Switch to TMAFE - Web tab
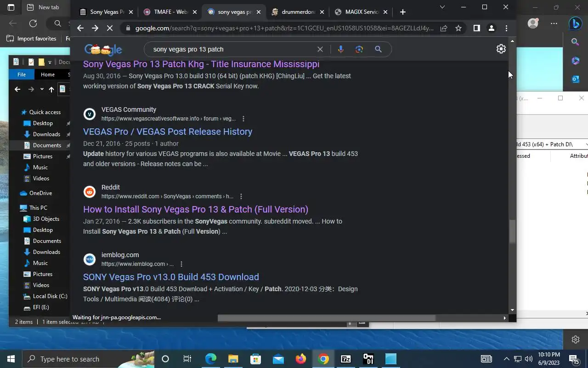The image size is (588, 368). point(170,12)
